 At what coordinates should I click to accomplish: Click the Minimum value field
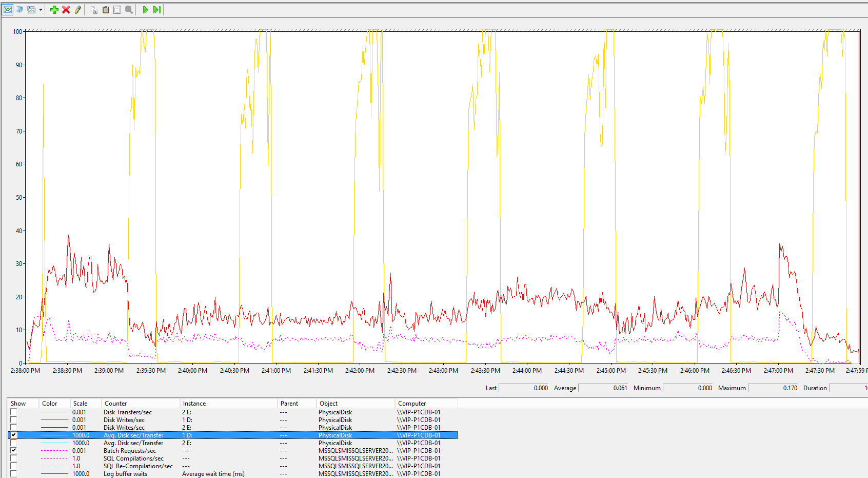point(688,388)
